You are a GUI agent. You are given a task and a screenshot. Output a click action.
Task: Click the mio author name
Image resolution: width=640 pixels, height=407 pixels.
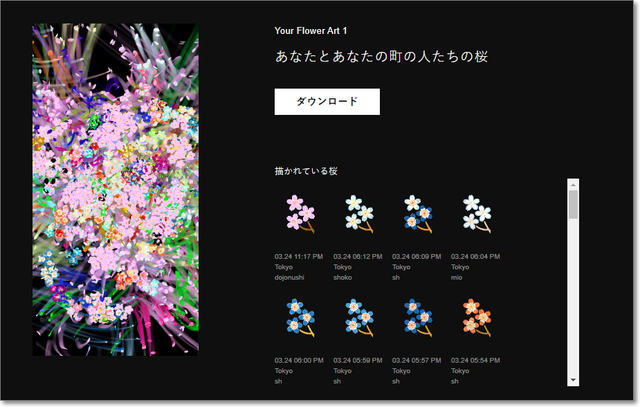click(x=456, y=278)
